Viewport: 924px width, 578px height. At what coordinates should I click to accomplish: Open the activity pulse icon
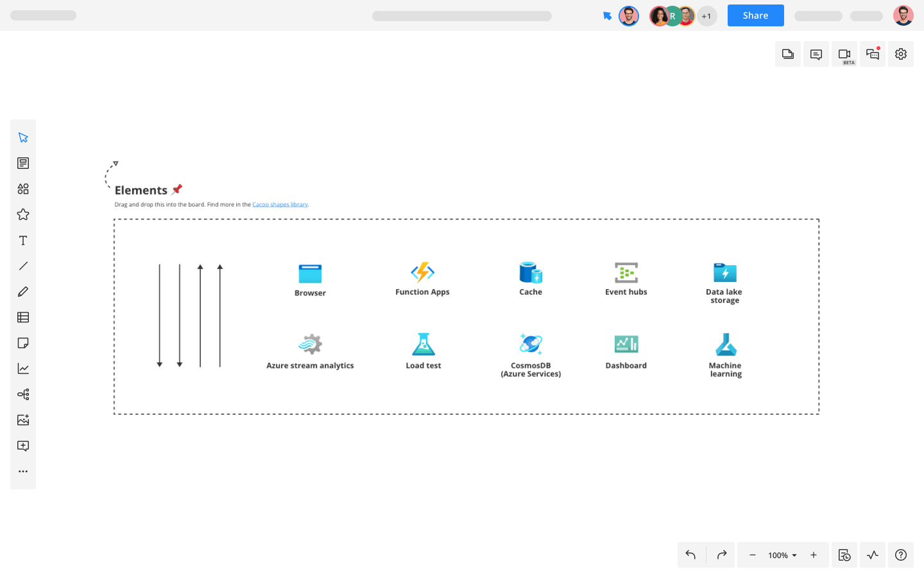tap(873, 555)
